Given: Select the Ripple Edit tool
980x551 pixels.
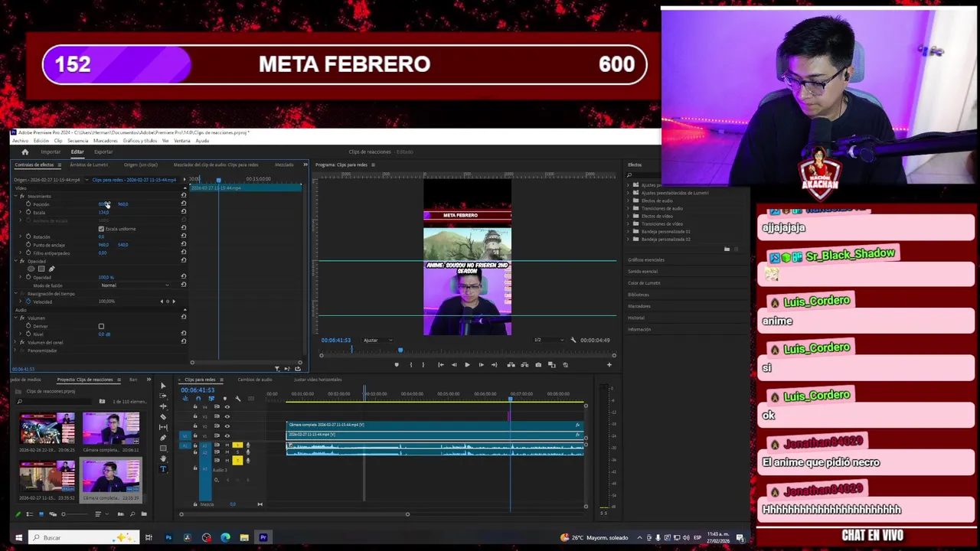Looking at the screenshot, I should coord(163,406).
